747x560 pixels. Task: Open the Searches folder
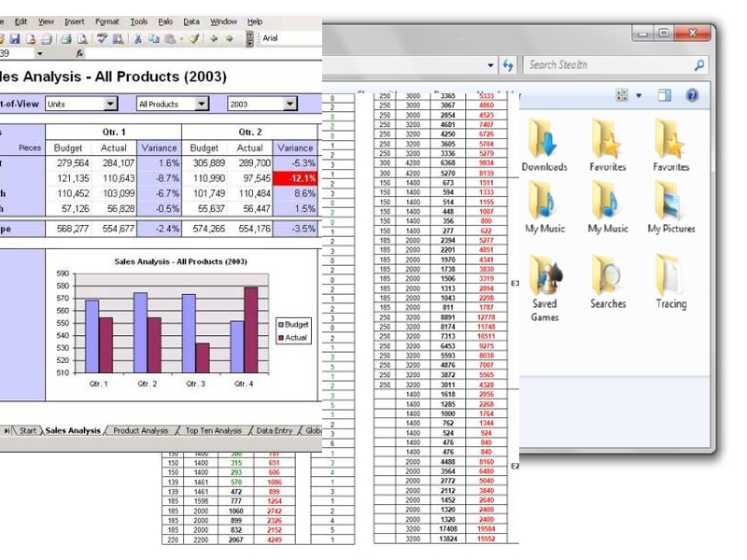(608, 281)
